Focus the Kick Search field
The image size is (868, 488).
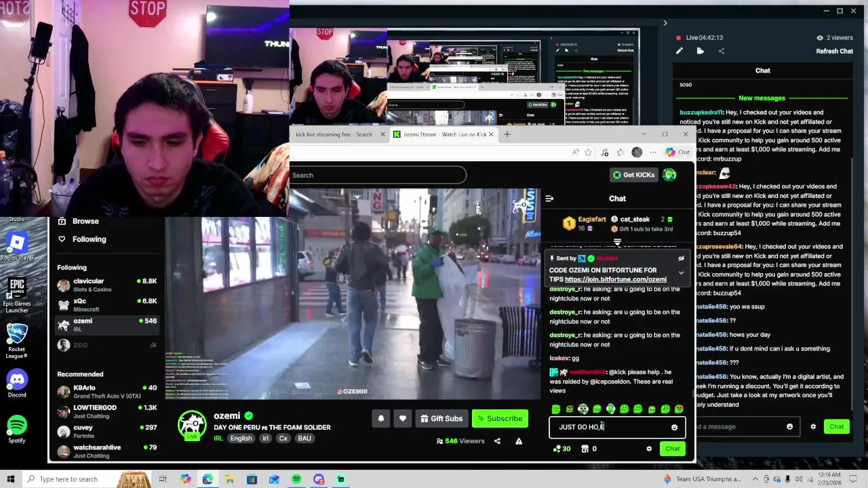[378, 175]
